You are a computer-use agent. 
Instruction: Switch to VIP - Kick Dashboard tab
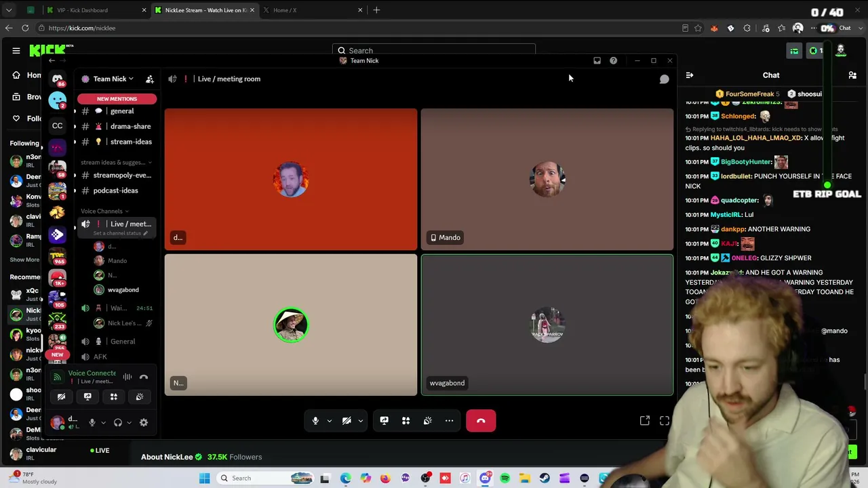click(x=95, y=10)
